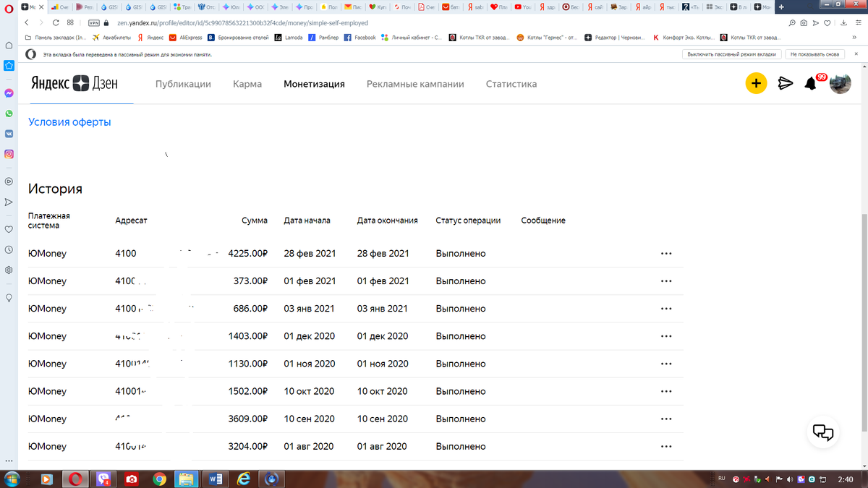This screenshot has height=488, width=868.
Task: Reload the page with refresh icon
Action: tap(55, 22)
